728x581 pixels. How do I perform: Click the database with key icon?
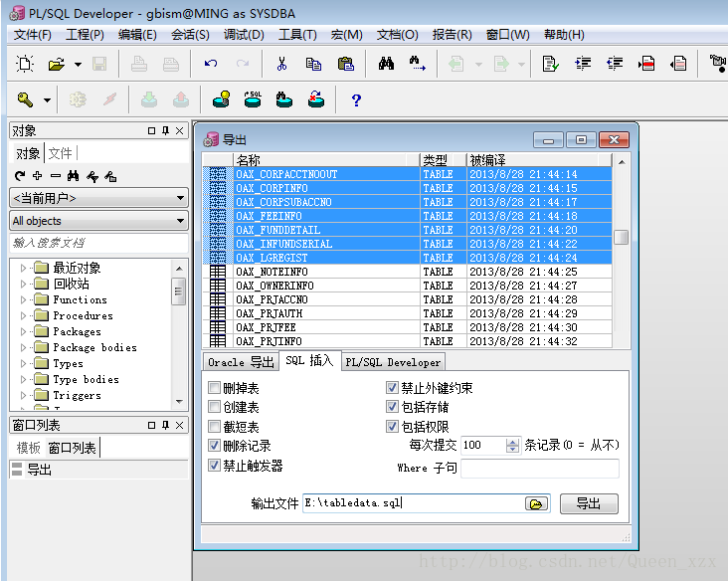[x=221, y=98]
